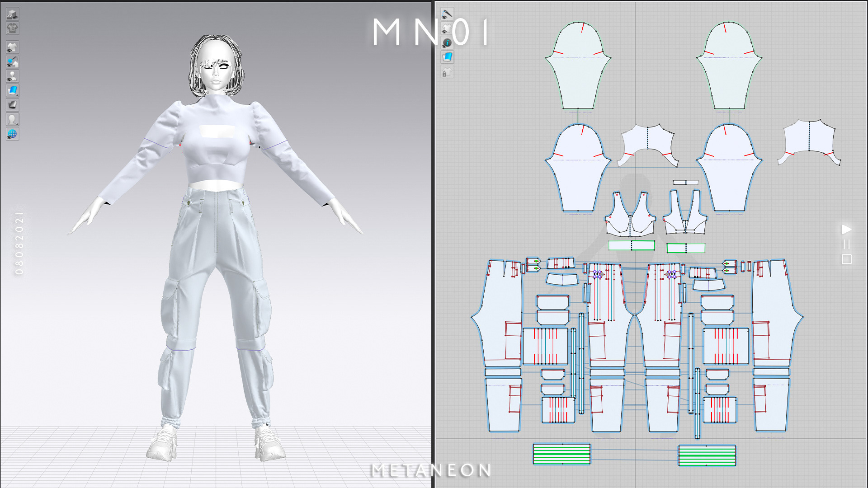Screen dimensions: 868x488
Task: Hide the avatar using Show Avatar icon
Action: 12,76
